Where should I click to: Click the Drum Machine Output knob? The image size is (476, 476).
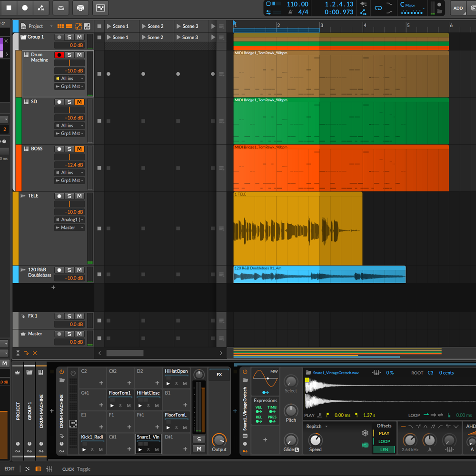[219, 440]
